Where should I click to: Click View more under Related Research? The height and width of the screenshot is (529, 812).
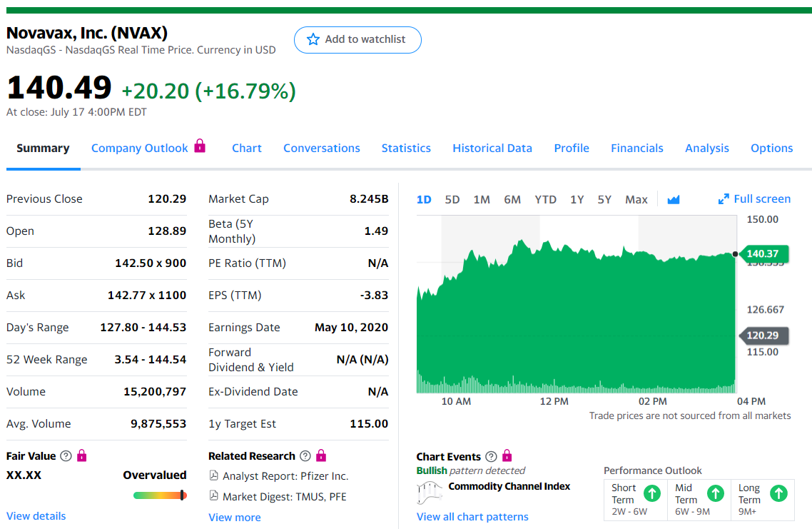pyautogui.click(x=235, y=517)
